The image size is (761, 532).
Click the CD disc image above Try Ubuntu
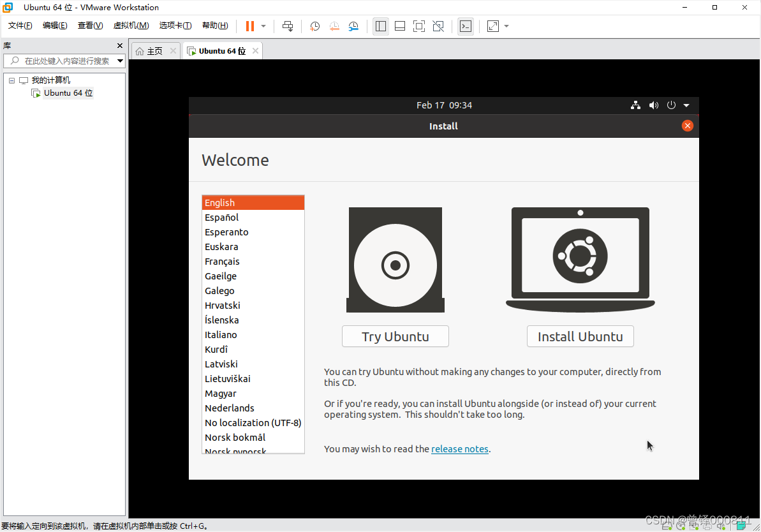(x=395, y=260)
